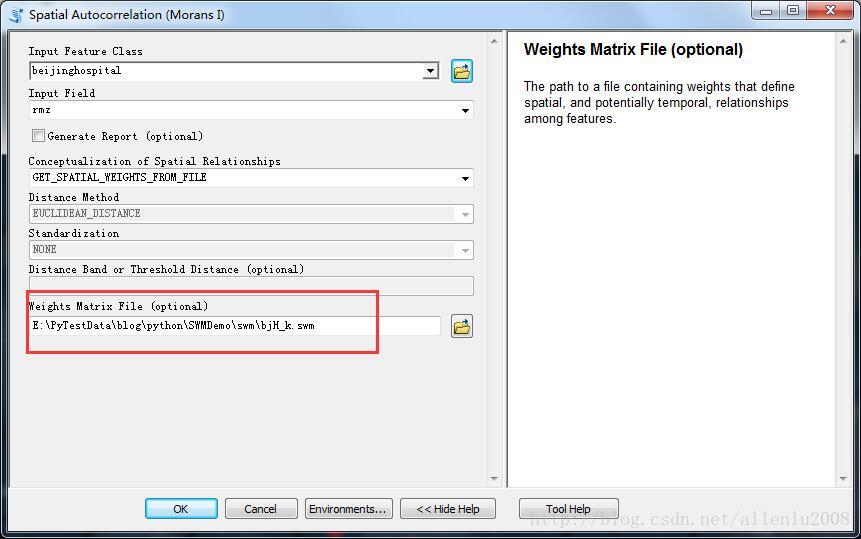Click the Cancel button
This screenshot has height=539, width=861.
coord(261,509)
